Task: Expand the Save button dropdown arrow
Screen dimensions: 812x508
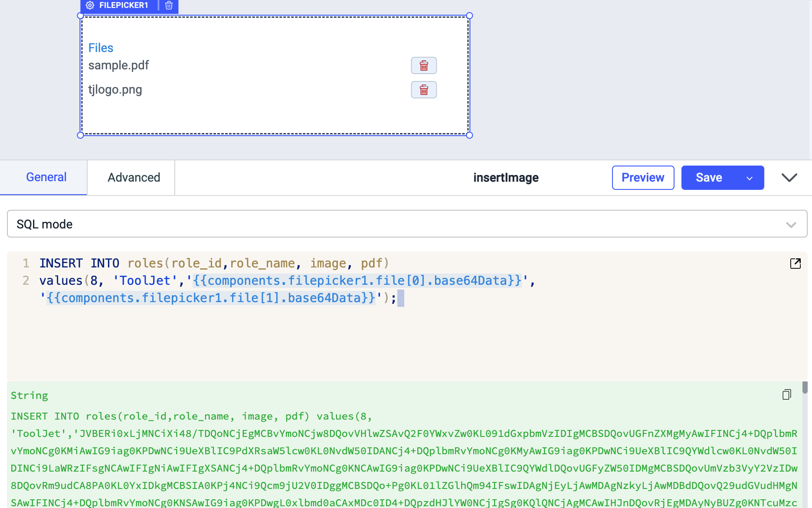Action: point(749,178)
